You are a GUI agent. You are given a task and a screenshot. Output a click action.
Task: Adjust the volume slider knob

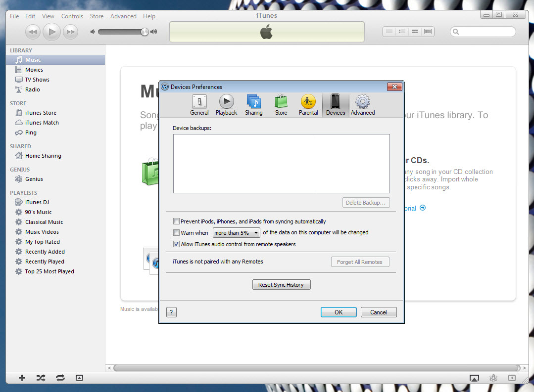point(145,32)
